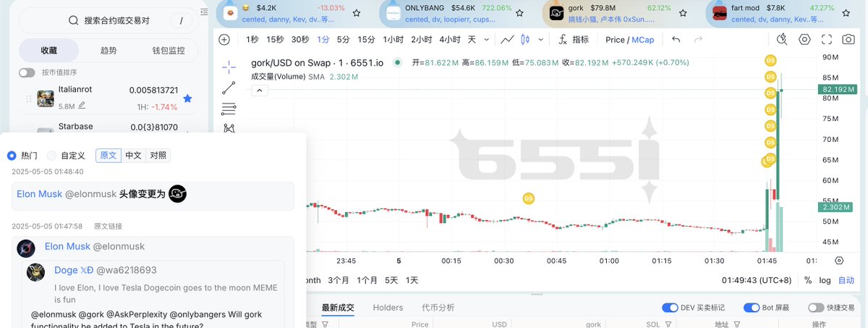Image resolution: width=868 pixels, height=328 pixels.
Task: Take a chart snapshot with camera icon
Action: 848,40
